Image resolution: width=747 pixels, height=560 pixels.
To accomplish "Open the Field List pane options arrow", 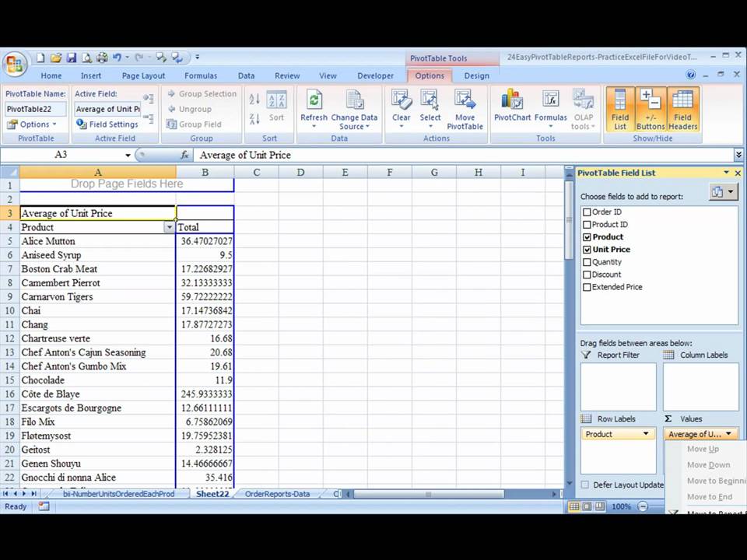I will pos(726,173).
